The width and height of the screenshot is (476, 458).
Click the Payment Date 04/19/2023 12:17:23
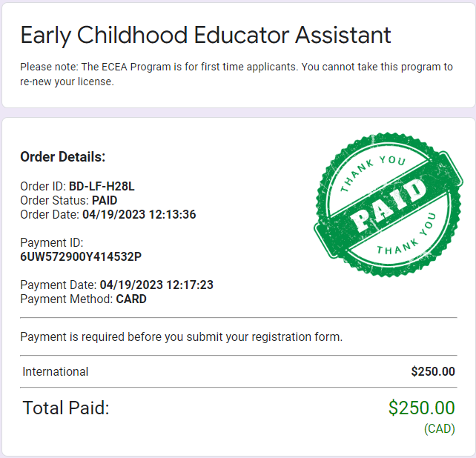156,285
